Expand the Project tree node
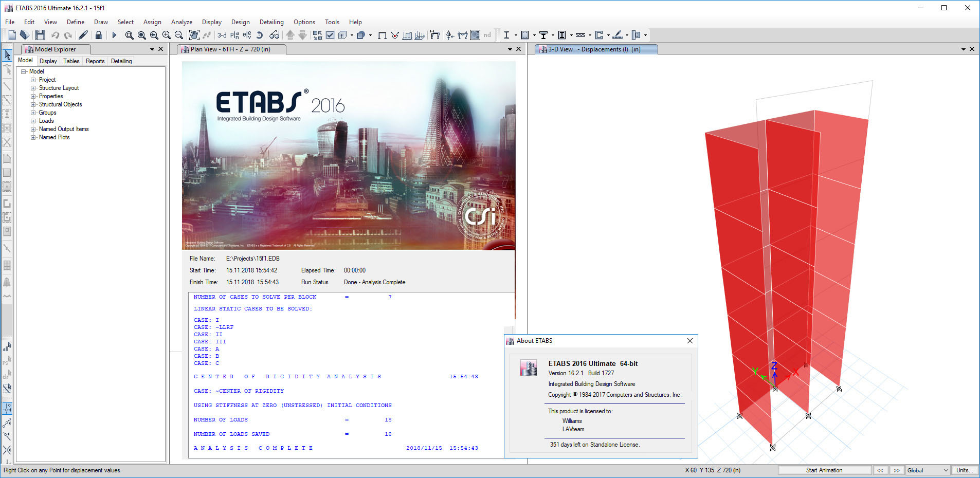The width and height of the screenshot is (980, 478). [x=33, y=80]
